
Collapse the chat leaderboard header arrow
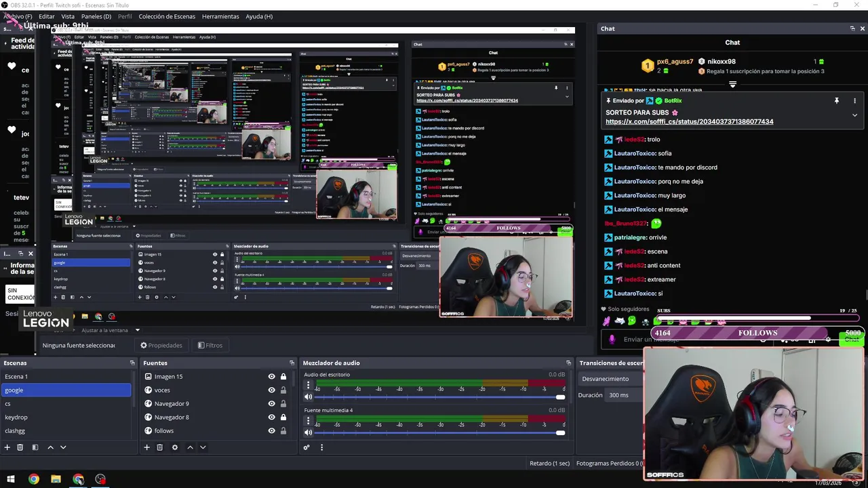(732, 85)
